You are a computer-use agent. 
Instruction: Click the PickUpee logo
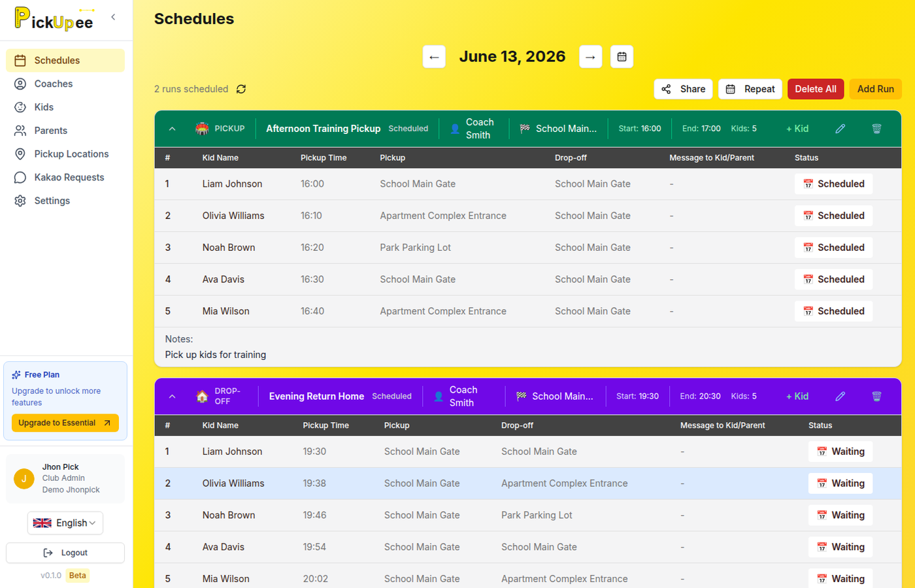pos(54,19)
